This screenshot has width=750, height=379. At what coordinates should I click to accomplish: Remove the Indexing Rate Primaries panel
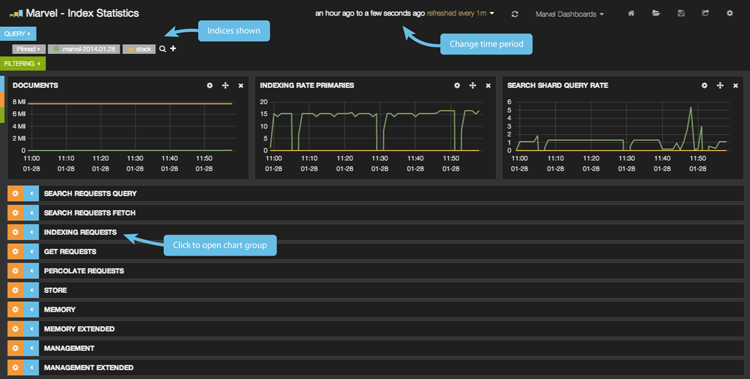coord(488,86)
